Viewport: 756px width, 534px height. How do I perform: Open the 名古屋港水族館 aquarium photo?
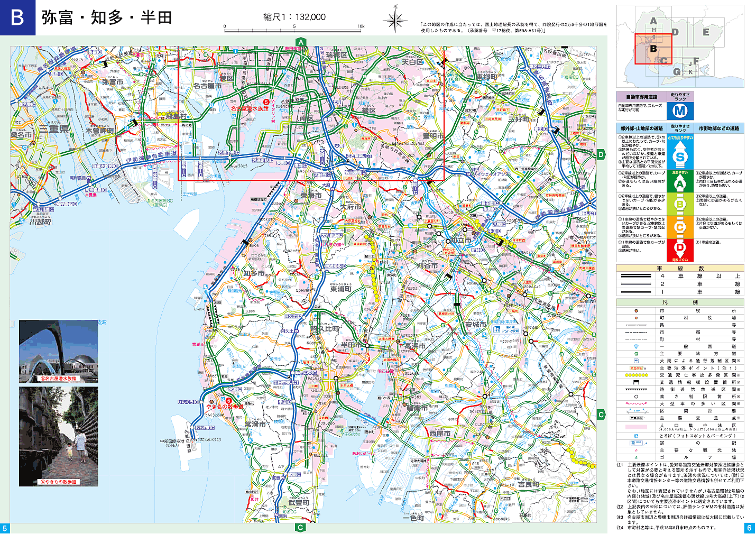[58, 351]
